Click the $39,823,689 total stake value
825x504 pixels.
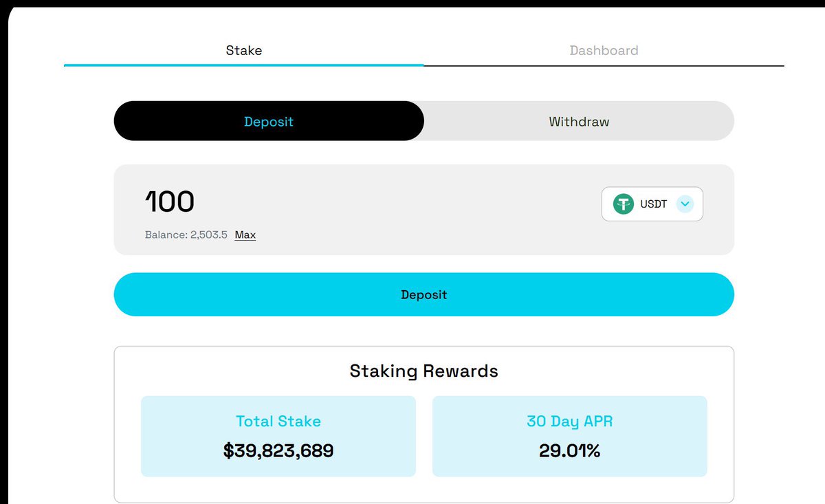pos(278,451)
